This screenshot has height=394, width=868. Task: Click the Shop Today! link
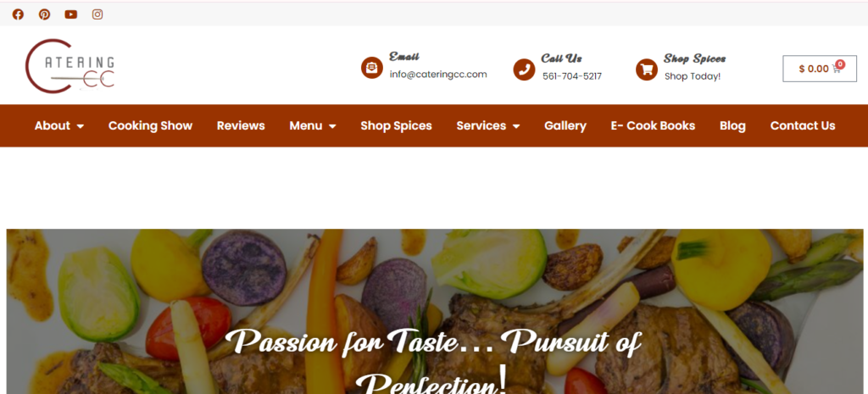[x=693, y=76]
